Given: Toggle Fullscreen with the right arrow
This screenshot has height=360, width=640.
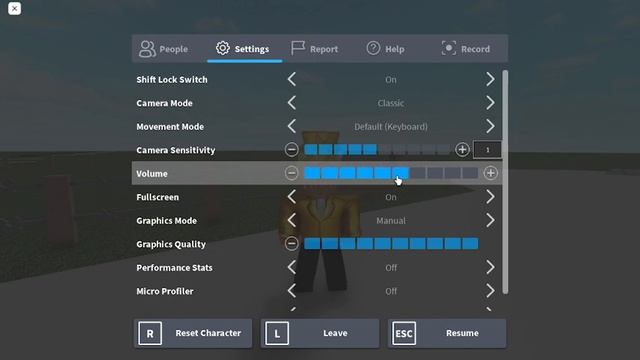Looking at the screenshot, I should coord(490,197).
